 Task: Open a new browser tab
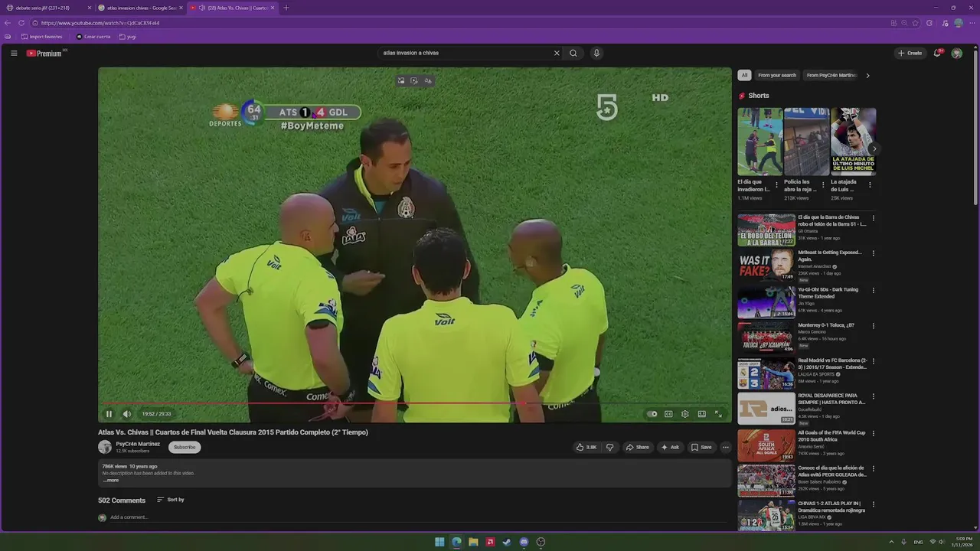tap(286, 8)
